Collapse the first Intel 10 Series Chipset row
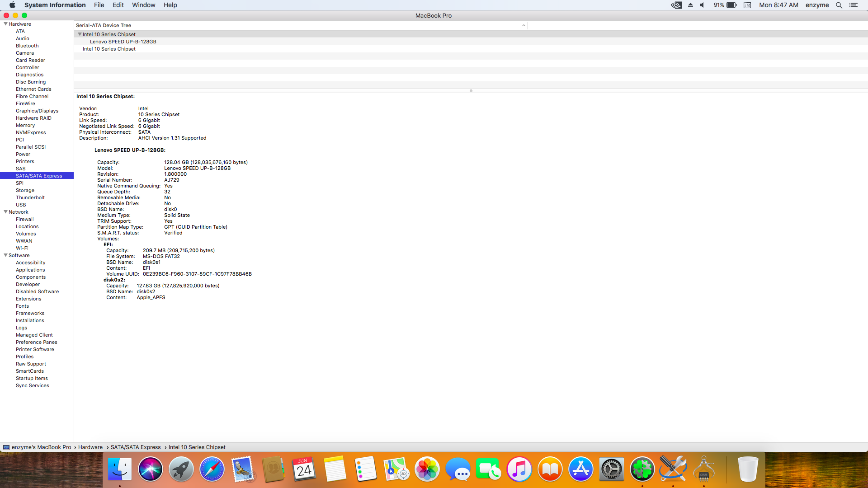This screenshot has height=488, width=868. tap(80, 34)
